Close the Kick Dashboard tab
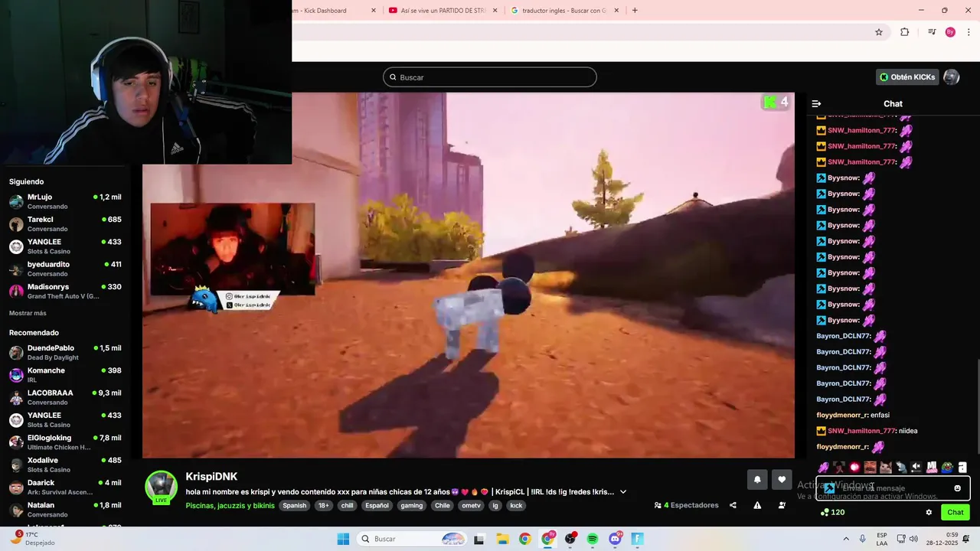Image resolution: width=980 pixels, height=551 pixels. click(374, 11)
